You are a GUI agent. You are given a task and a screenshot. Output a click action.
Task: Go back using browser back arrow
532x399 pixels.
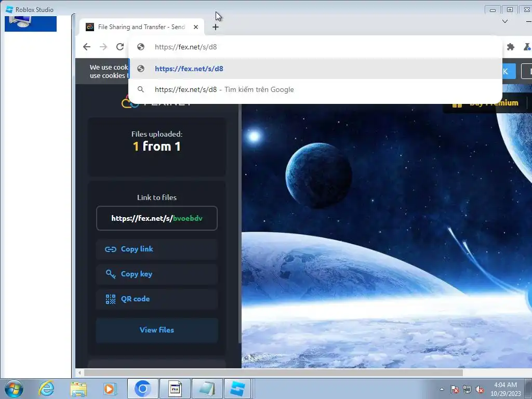[x=87, y=47]
